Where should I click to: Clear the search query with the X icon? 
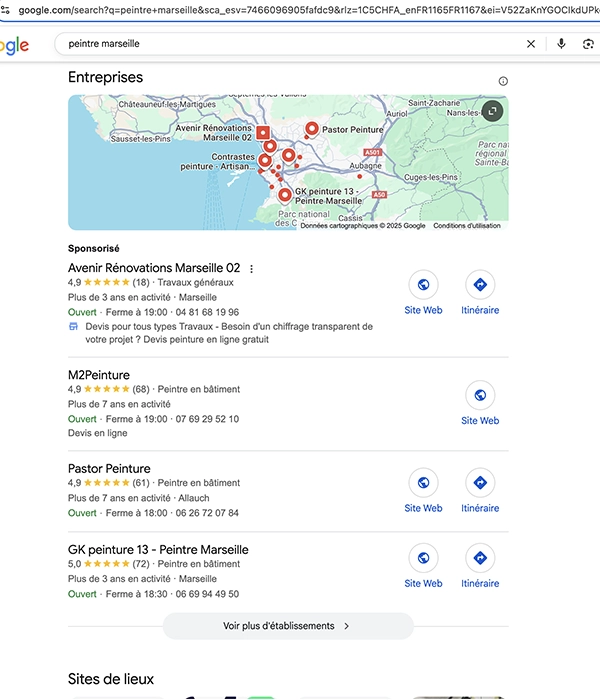(531, 44)
